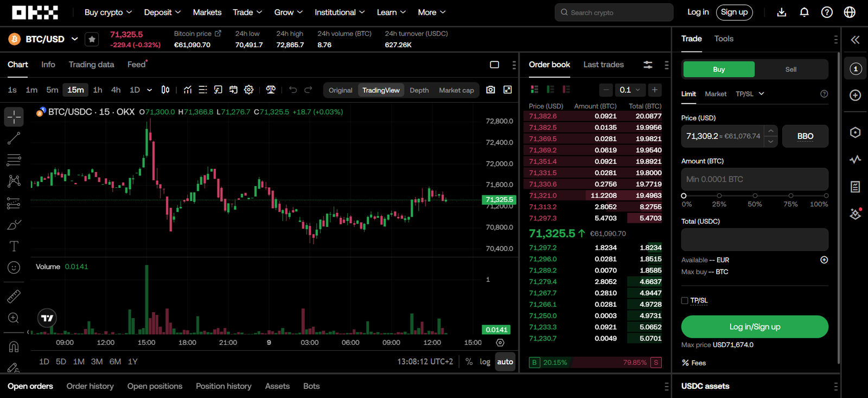
Task: Click the Sign up button in header
Action: [734, 12]
